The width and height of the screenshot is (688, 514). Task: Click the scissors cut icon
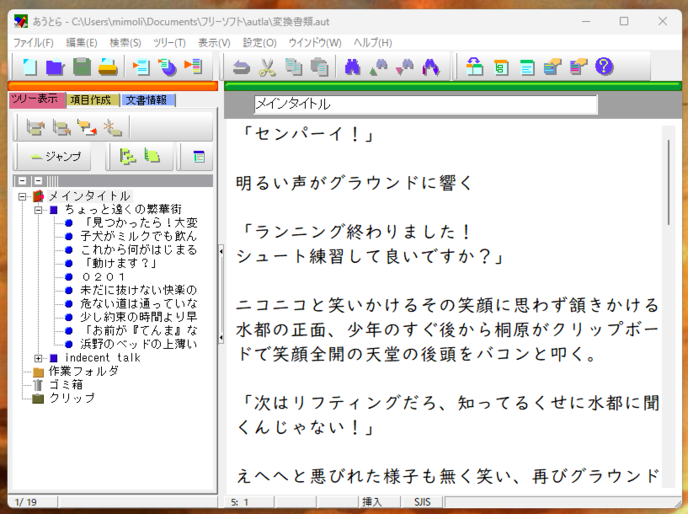[267, 67]
